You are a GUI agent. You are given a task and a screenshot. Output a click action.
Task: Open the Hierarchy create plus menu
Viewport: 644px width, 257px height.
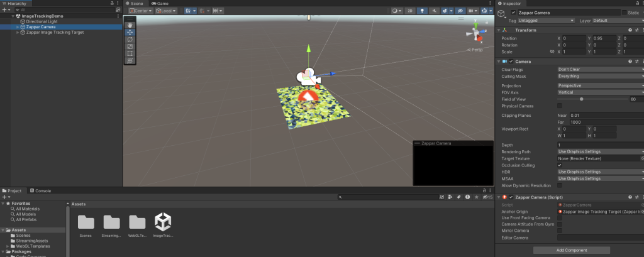5,9
